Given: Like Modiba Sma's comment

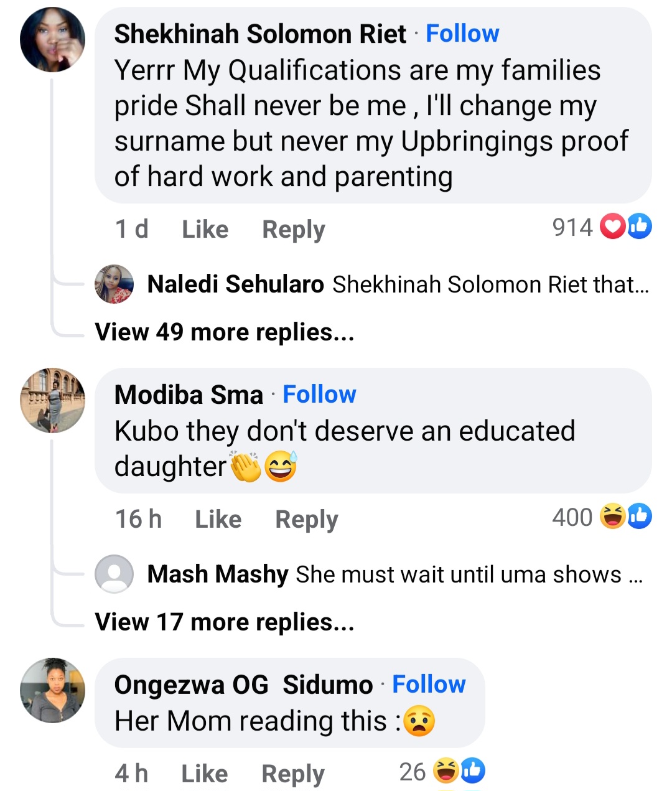Looking at the screenshot, I should (x=217, y=518).
